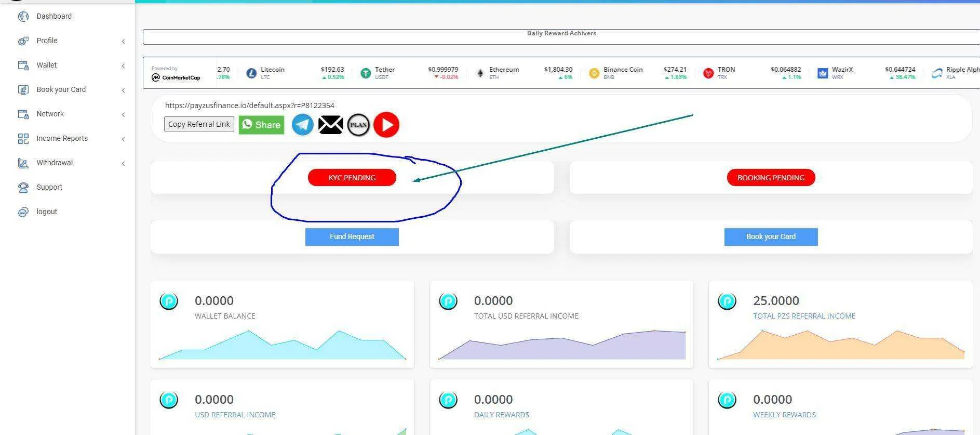Click the USD Referral Income coin icon

(x=169, y=400)
